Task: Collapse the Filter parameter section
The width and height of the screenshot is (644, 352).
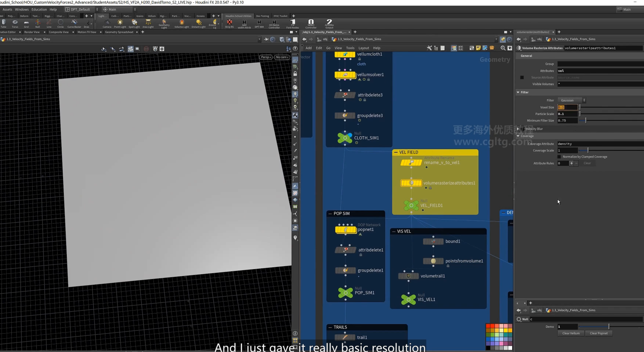Action: [518, 92]
